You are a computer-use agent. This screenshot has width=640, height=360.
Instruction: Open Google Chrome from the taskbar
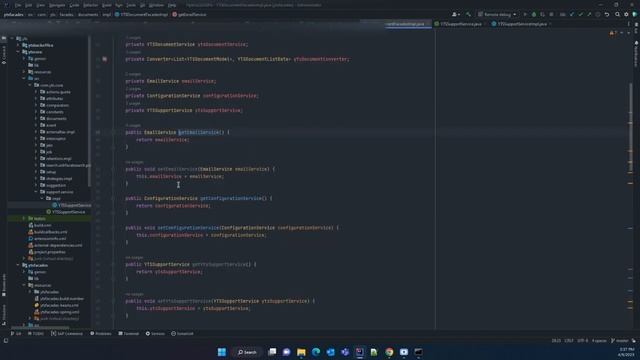tap(389, 352)
